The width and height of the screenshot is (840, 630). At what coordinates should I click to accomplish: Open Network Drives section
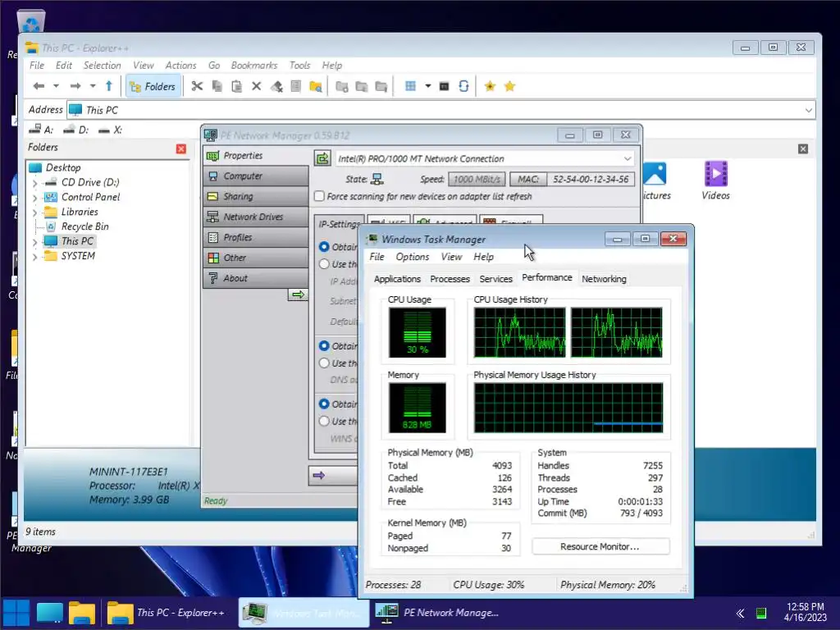(x=256, y=217)
